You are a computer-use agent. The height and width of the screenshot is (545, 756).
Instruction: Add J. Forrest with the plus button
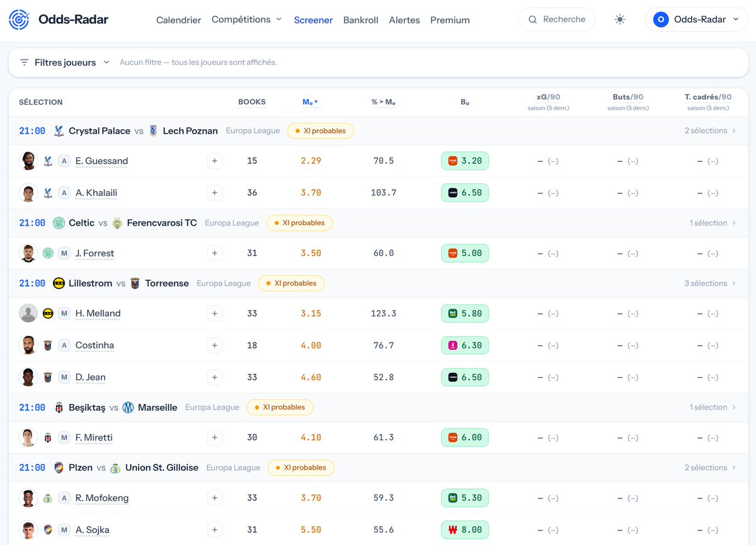pos(215,253)
